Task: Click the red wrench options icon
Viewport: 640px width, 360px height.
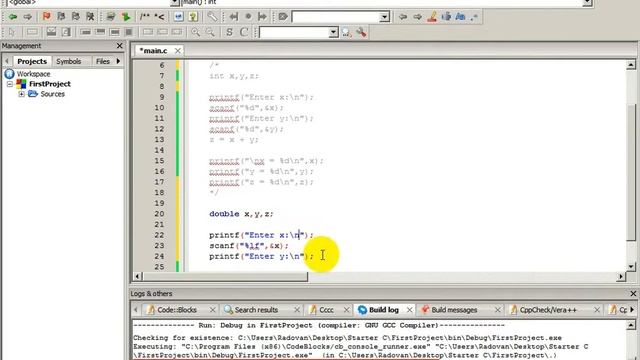Action: [361, 32]
